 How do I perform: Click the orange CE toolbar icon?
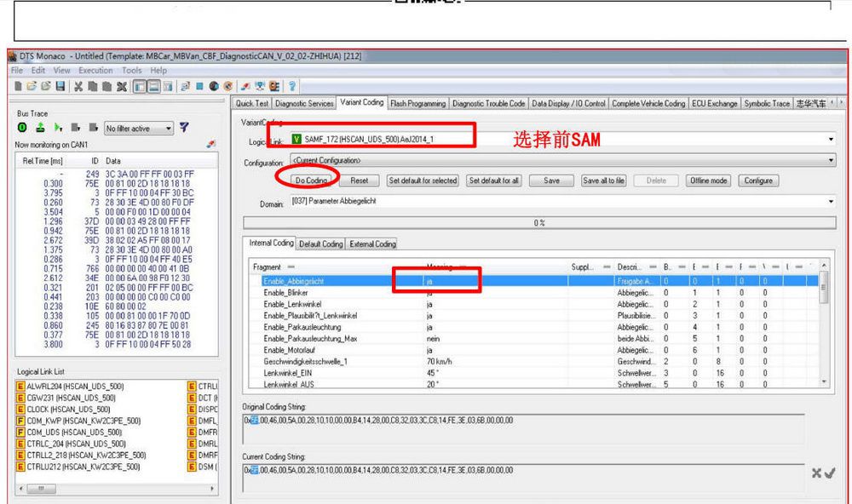274,86
